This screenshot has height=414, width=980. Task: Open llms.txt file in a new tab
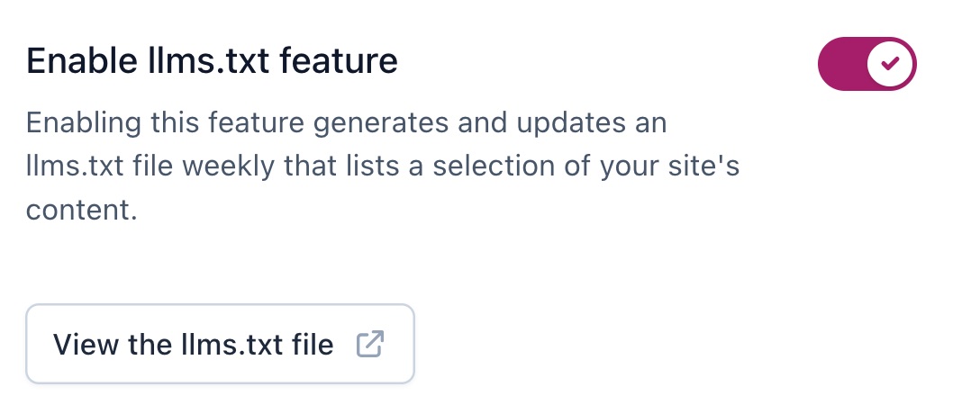click(220, 344)
